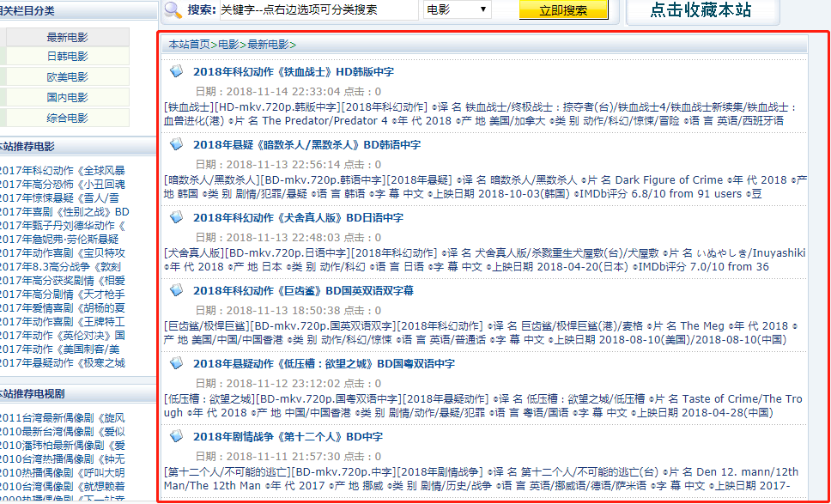831x504 pixels.
Task: Open 2018年科幻动作《铁血战士》HD韩版中字 link
Action: coord(293,72)
